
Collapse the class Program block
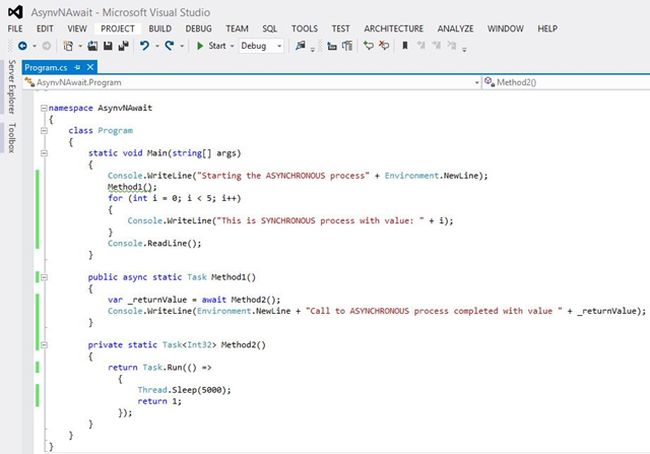[x=44, y=131]
